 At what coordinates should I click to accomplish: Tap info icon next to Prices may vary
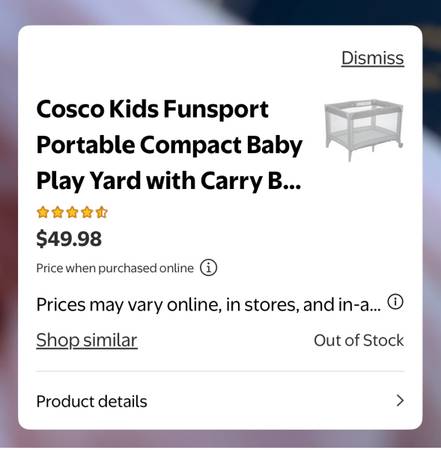coord(395,302)
